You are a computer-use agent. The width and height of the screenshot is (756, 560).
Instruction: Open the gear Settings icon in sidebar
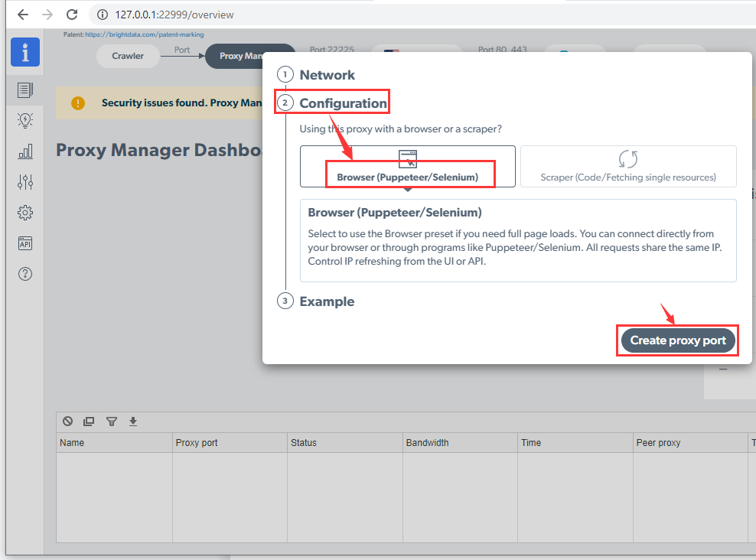pos(25,213)
